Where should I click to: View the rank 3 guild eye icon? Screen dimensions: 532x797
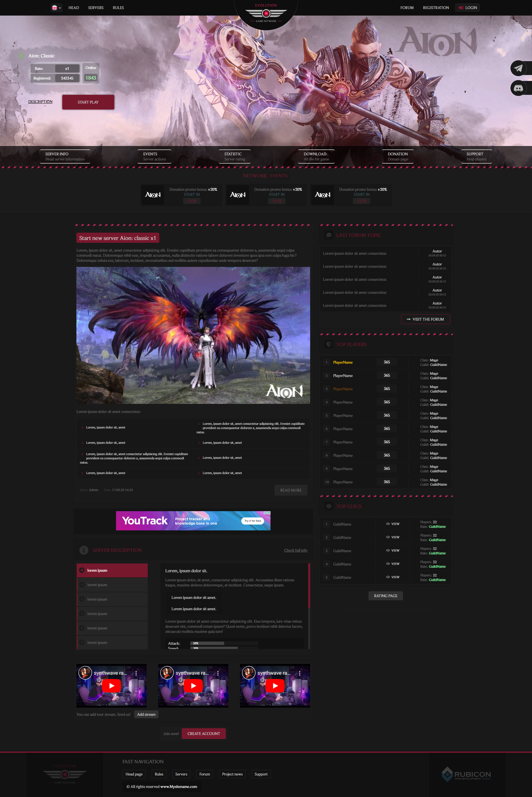pos(388,550)
